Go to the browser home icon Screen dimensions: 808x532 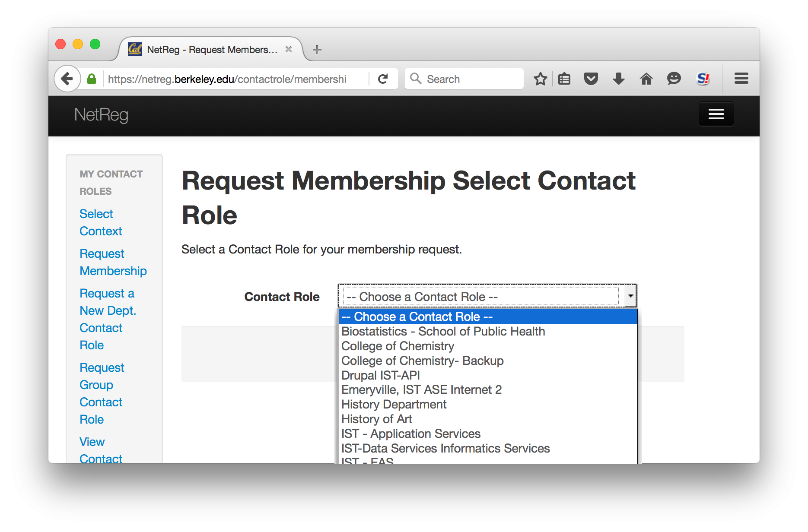[646, 79]
